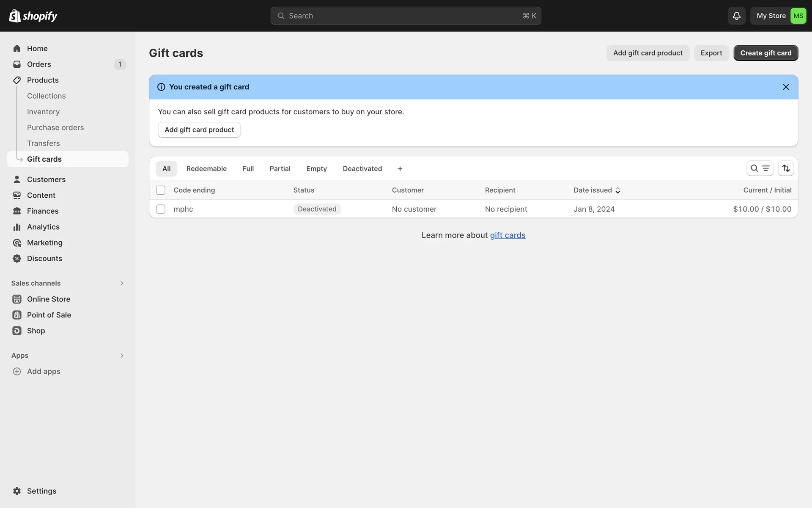Open the notifications bell icon
The width and height of the screenshot is (812, 508).
pos(736,16)
